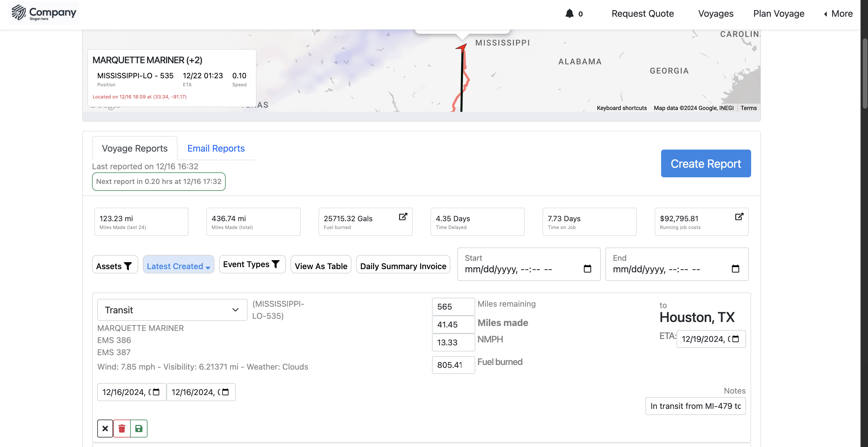This screenshot has width=868, height=447.
Task: Open calendar icon in ETA date field
Action: [x=736, y=339]
